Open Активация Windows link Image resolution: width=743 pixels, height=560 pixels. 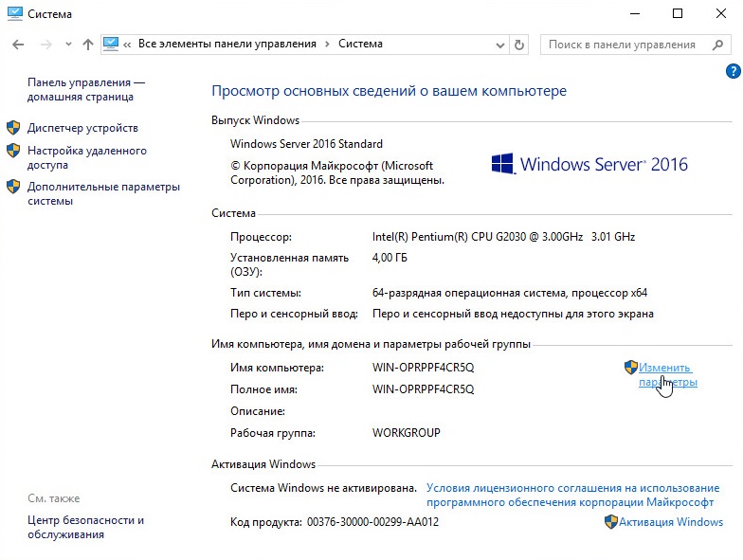[671, 522]
